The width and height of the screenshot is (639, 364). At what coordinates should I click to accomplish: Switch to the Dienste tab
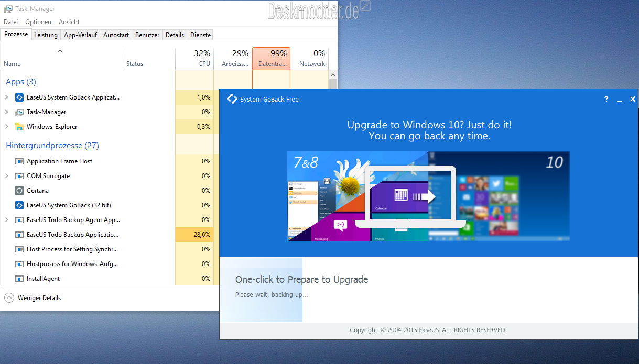[x=201, y=35]
